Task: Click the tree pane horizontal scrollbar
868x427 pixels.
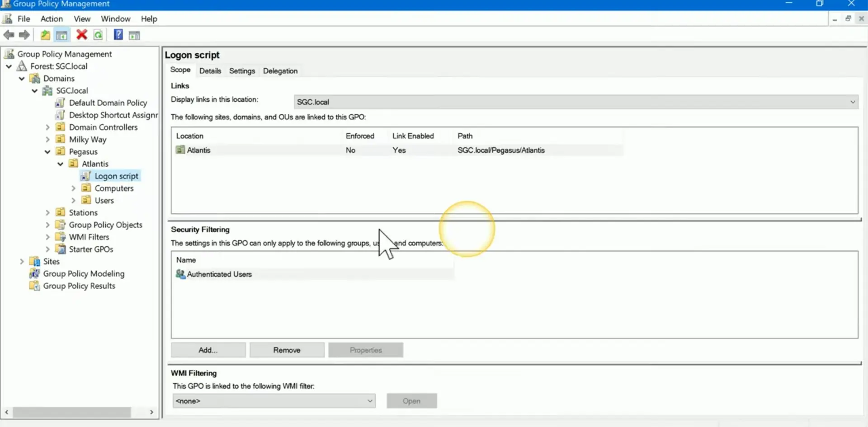Action: click(72, 412)
